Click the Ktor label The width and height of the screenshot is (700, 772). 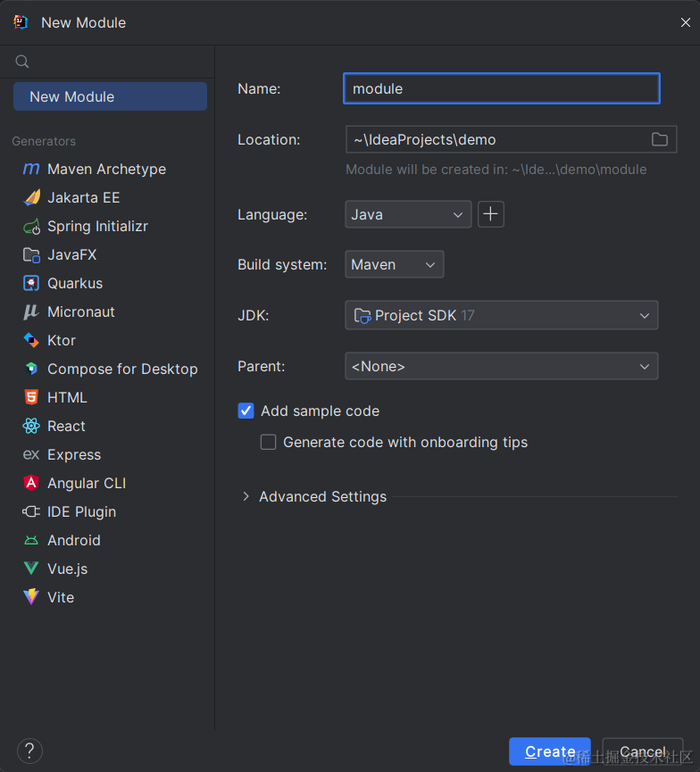tap(62, 340)
